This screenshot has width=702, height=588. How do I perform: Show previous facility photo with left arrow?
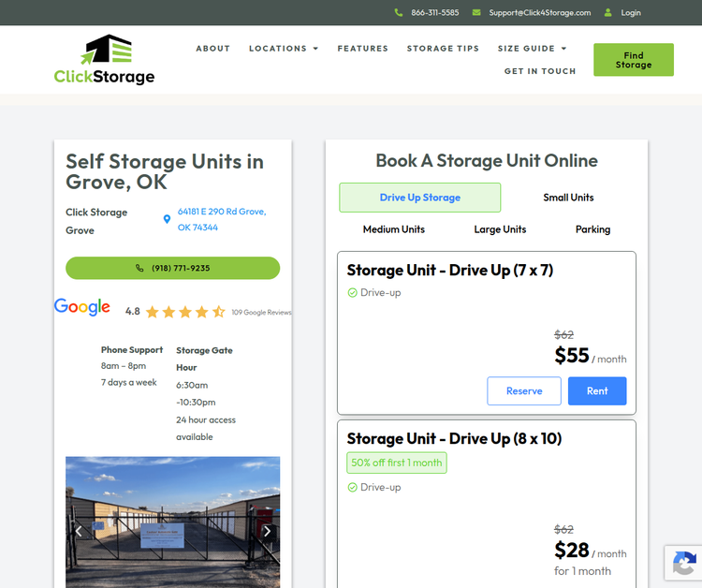[x=79, y=531]
